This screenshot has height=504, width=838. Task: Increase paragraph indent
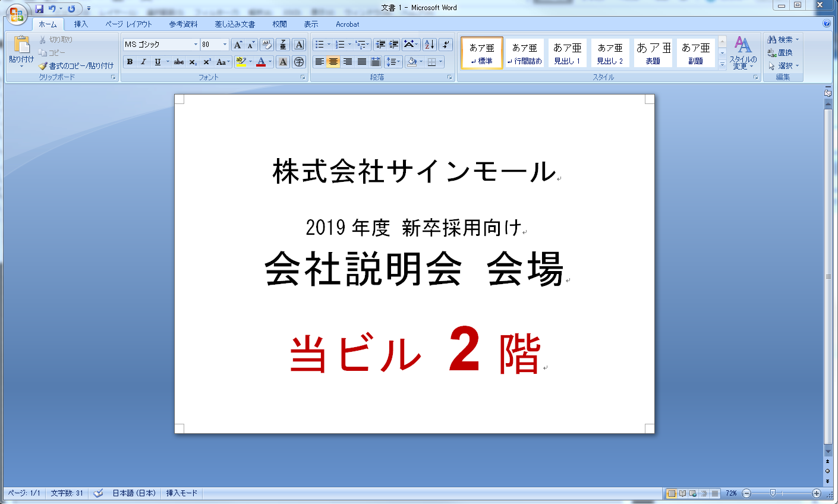pyautogui.click(x=393, y=45)
